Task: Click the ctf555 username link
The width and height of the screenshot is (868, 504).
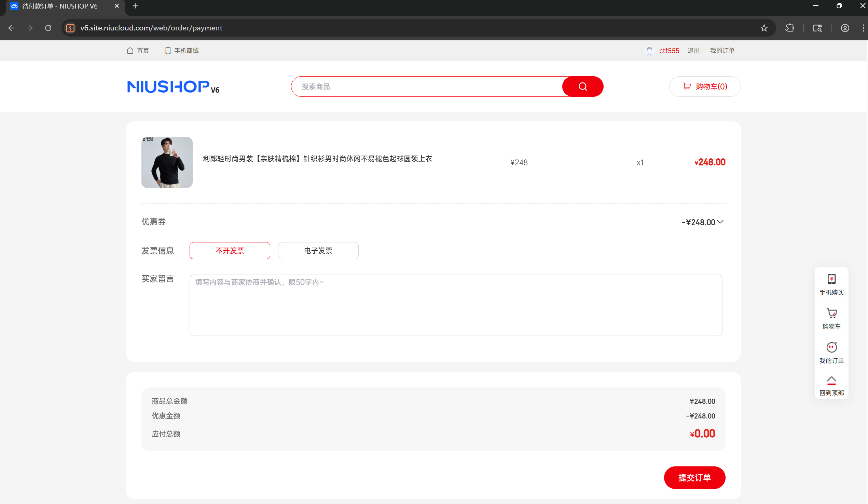Action: pyautogui.click(x=669, y=51)
